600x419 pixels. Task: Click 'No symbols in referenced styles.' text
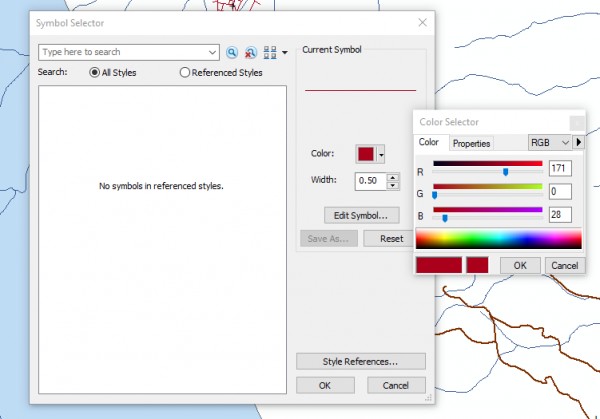pyautogui.click(x=161, y=186)
